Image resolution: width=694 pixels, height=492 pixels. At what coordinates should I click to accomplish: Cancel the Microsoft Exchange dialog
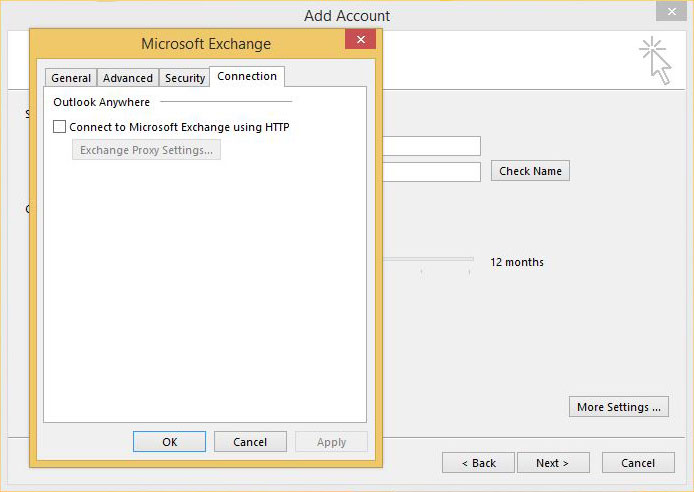tap(250, 442)
